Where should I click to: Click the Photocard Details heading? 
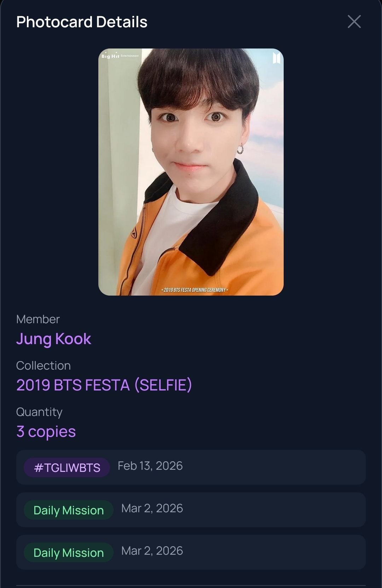82,22
